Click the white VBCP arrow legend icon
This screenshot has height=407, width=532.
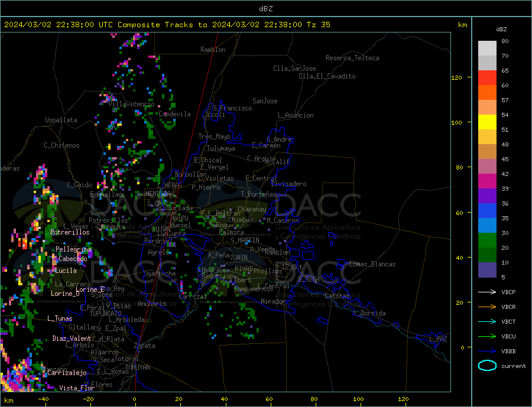coord(487,292)
